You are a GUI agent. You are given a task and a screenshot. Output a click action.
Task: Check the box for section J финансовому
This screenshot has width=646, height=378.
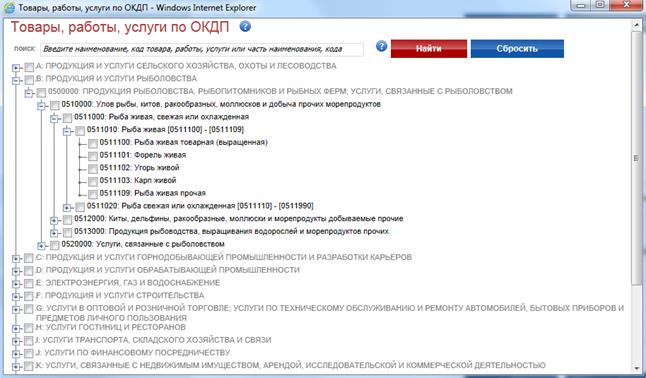pos(28,354)
